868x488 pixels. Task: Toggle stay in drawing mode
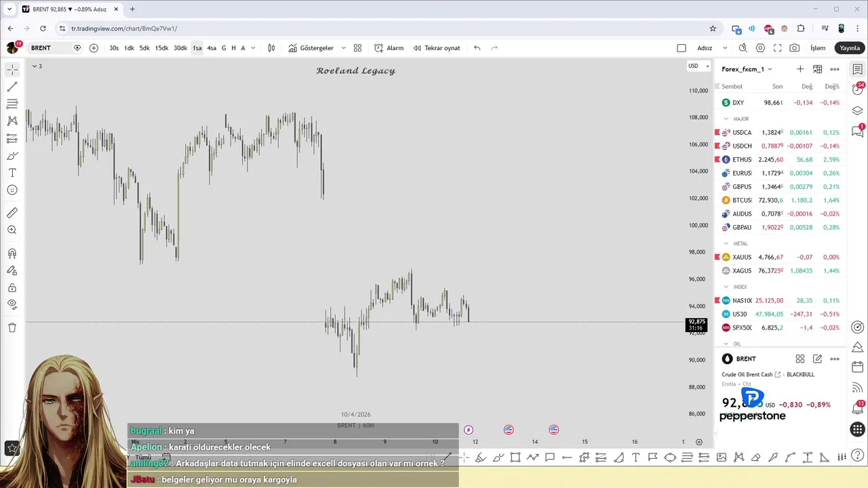tap(12, 270)
